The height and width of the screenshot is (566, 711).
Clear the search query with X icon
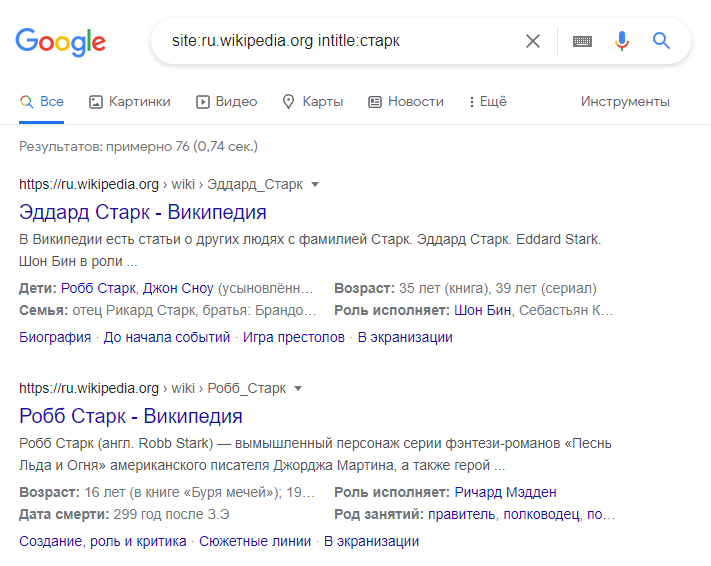coord(533,41)
